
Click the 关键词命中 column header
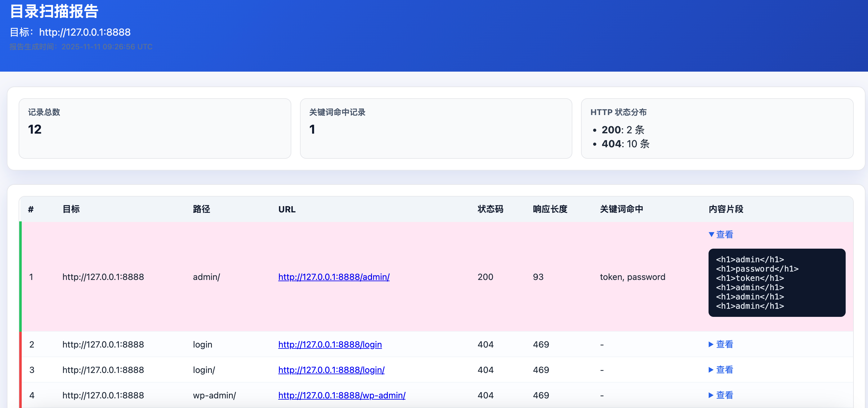click(621, 209)
